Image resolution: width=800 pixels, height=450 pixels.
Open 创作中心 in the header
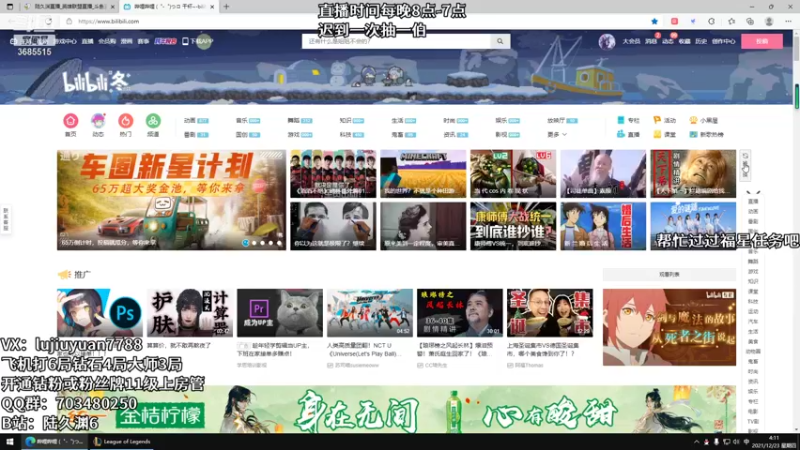click(723, 41)
